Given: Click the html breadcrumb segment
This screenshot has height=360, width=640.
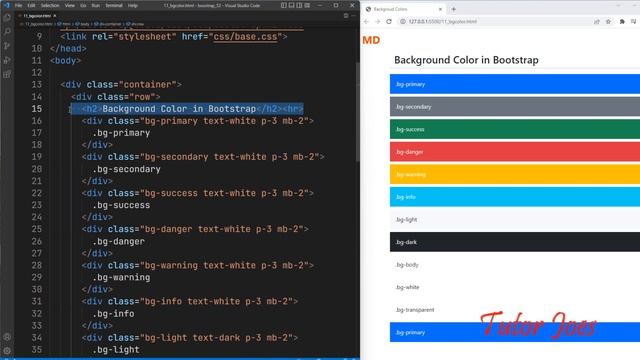Looking at the screenshot, I should click(x=64, y=24).
